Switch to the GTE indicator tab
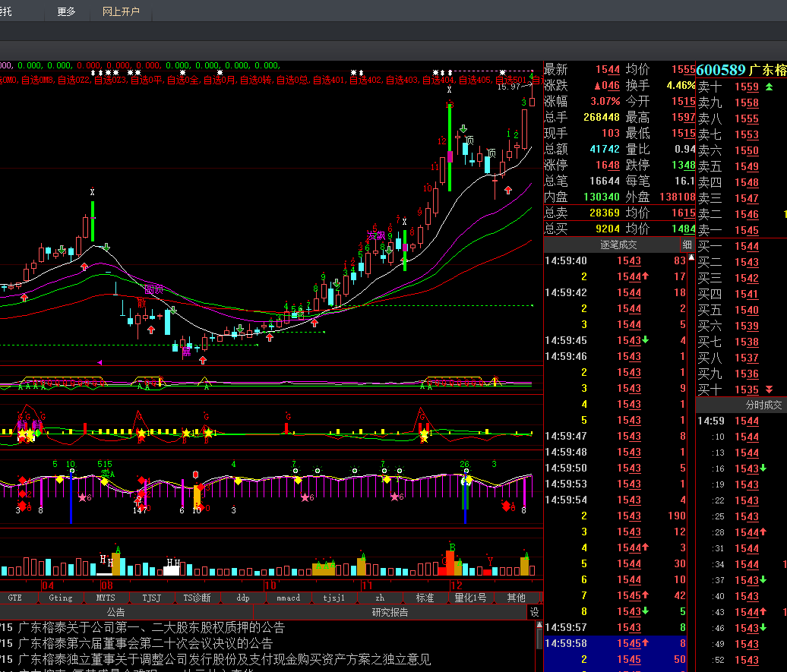Image resolution: width=787 pixels, height=672 pixels. coord(15,598)
